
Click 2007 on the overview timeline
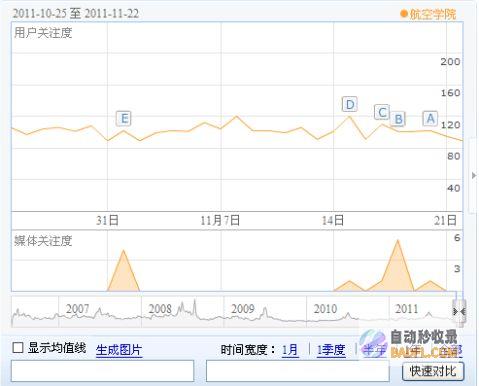(x=77, y=309)
